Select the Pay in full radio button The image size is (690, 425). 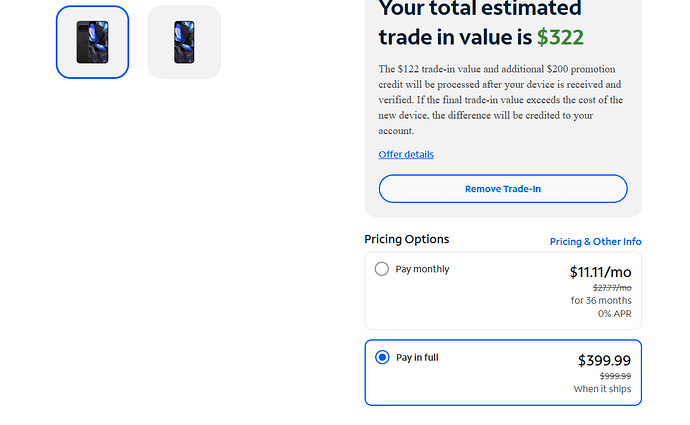point(382,357)
